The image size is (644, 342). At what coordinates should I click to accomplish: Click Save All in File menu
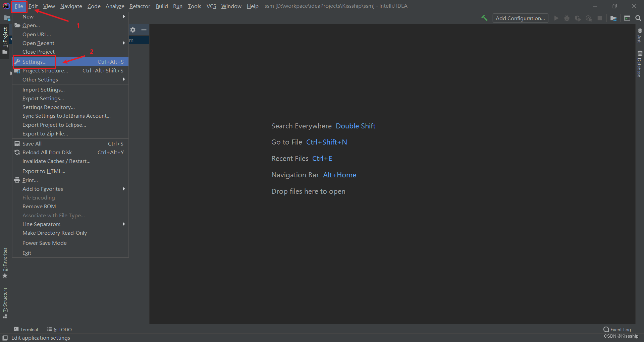point(70,144)
